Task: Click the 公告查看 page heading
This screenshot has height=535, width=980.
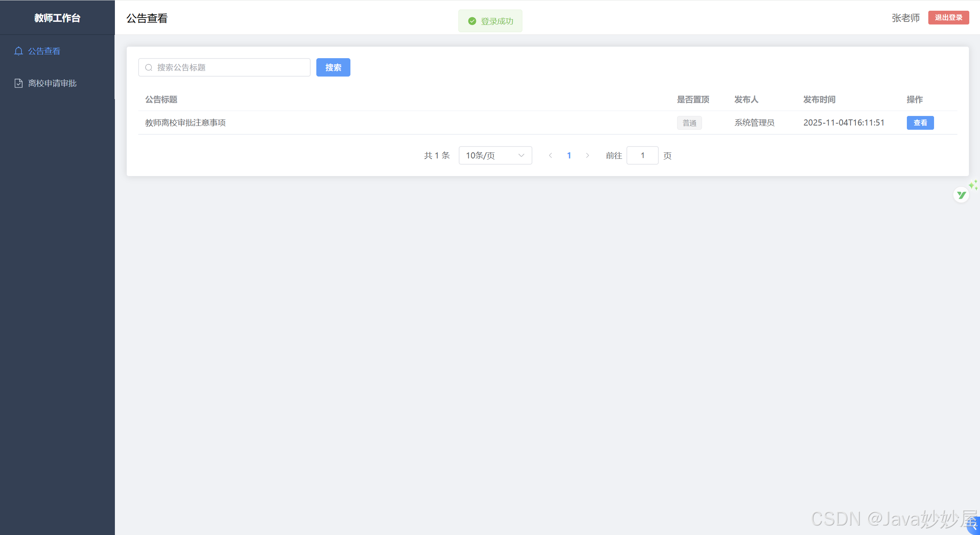Action: [x=147, y=18]
